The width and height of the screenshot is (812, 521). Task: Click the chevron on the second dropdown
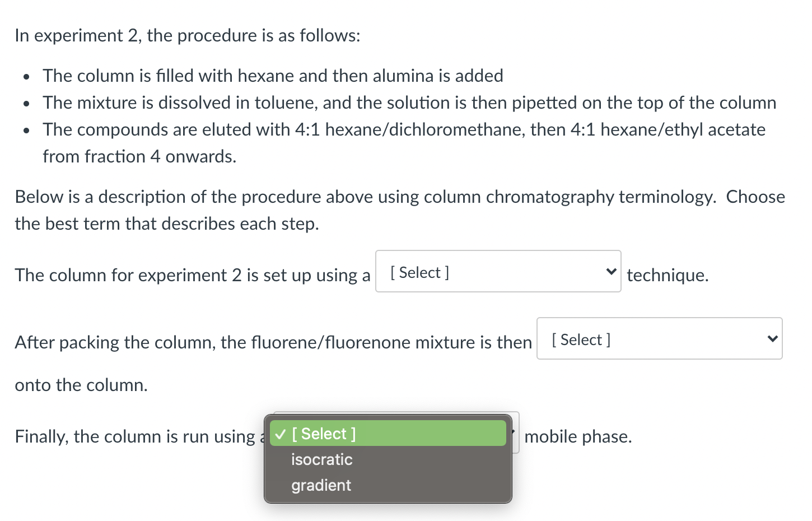point(772,338)
